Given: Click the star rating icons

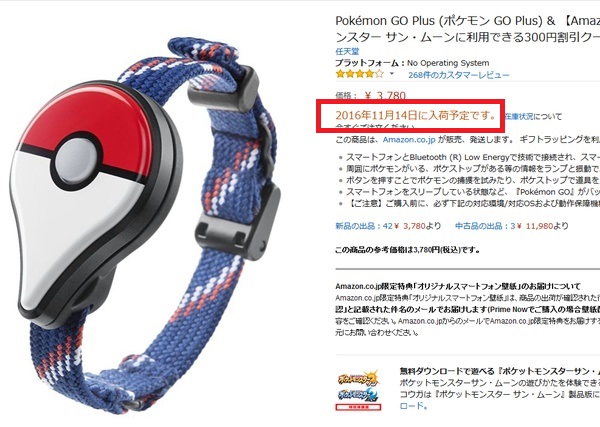Looking at the screenshot, I should [359, 74].
